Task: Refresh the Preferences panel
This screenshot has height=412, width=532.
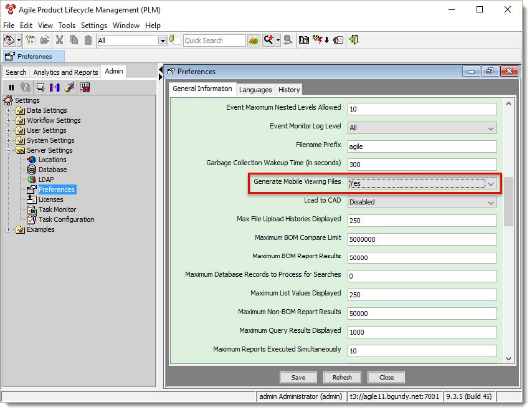Action: [342, 377]
